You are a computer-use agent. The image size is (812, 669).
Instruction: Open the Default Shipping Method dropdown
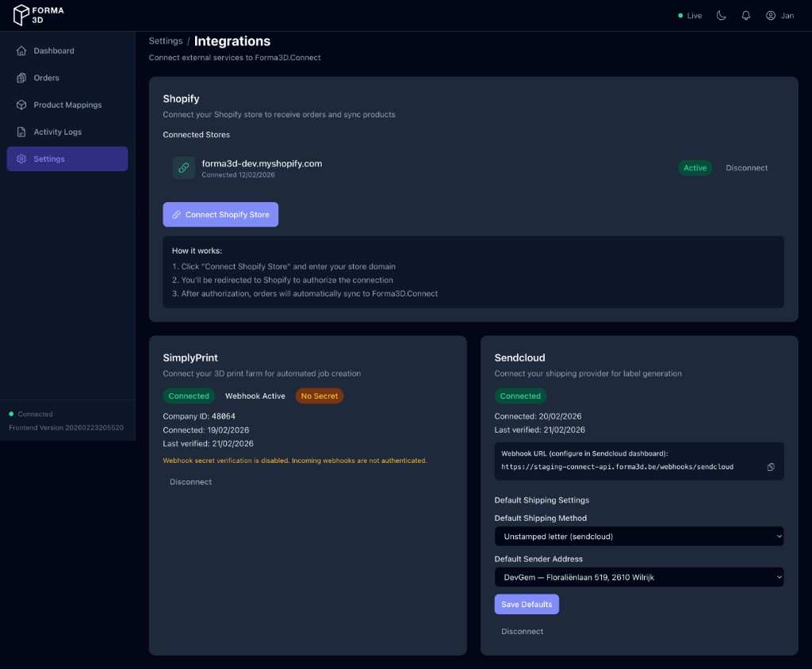[x=639, y=536]
